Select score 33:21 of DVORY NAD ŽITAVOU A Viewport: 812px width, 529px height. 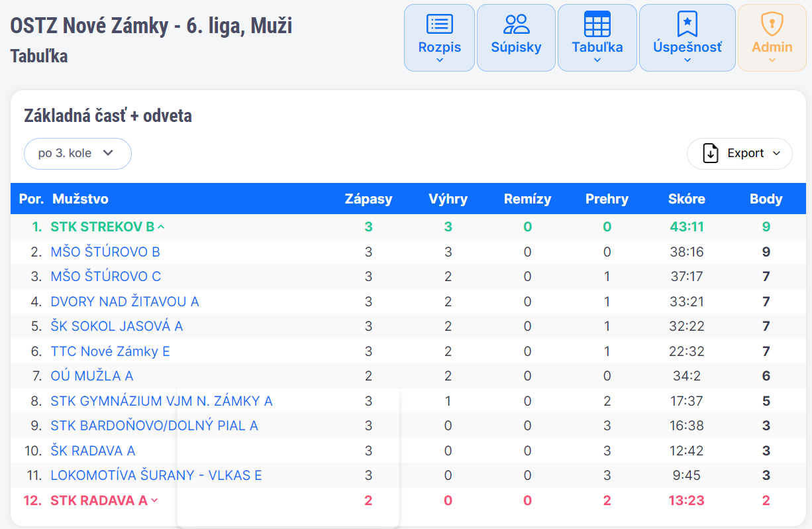click(x=687, y=302)
